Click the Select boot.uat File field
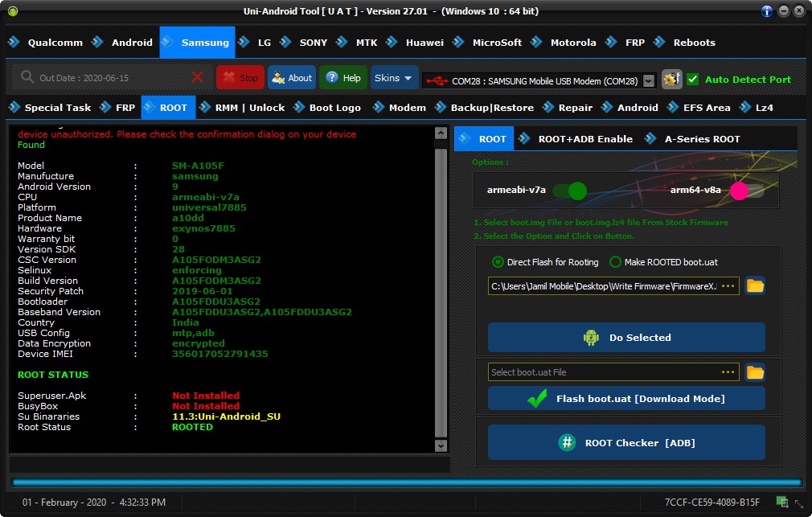The height and width of the screenshot is (517, 812). (x=613, y=372)
